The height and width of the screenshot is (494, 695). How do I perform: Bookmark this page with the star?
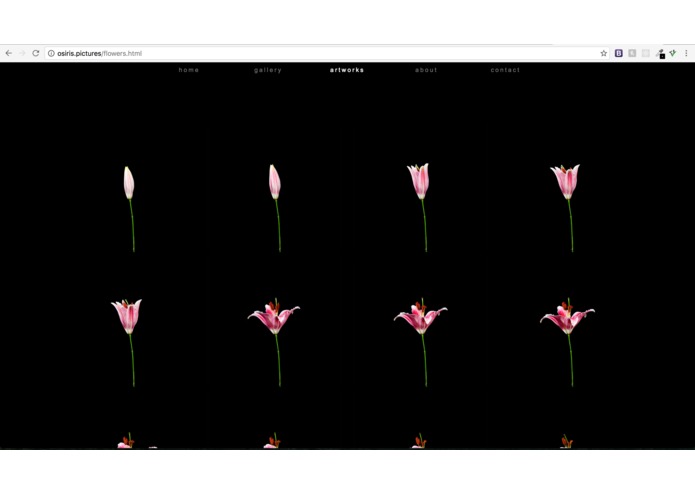click(x=604, y=53)
